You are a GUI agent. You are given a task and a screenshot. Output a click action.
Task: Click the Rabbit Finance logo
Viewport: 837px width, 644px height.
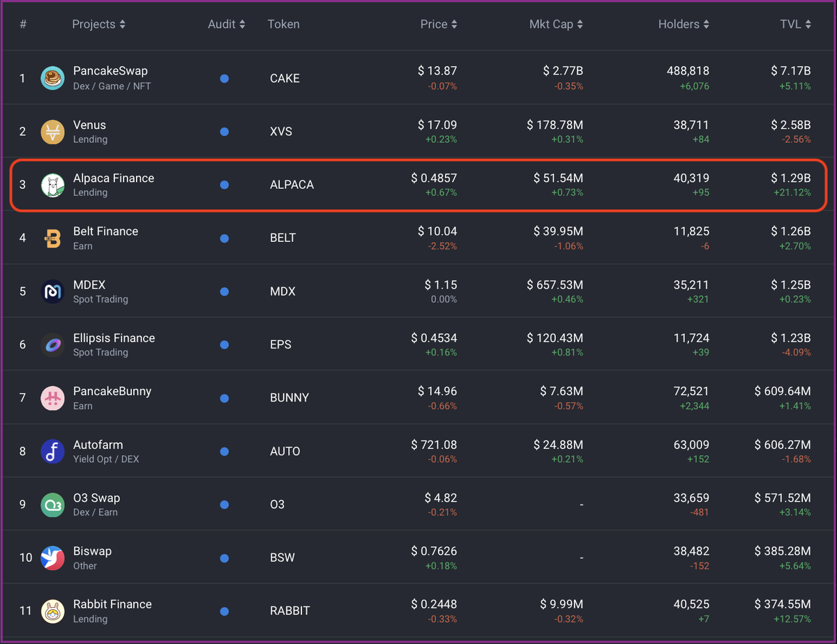click(x=52, y=611)
